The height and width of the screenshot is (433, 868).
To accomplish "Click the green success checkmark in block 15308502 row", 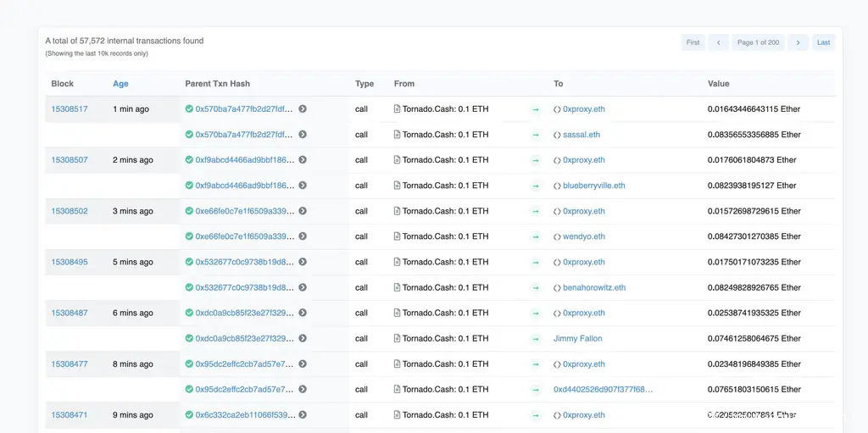I will pos(189,211).
